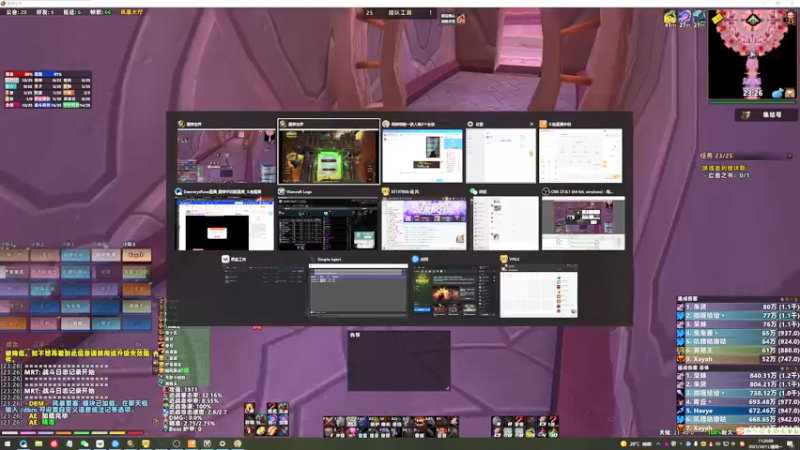Open File Explorer from the taskbar
The height and width of the screenshot is (450, 800).
point(38,444)
